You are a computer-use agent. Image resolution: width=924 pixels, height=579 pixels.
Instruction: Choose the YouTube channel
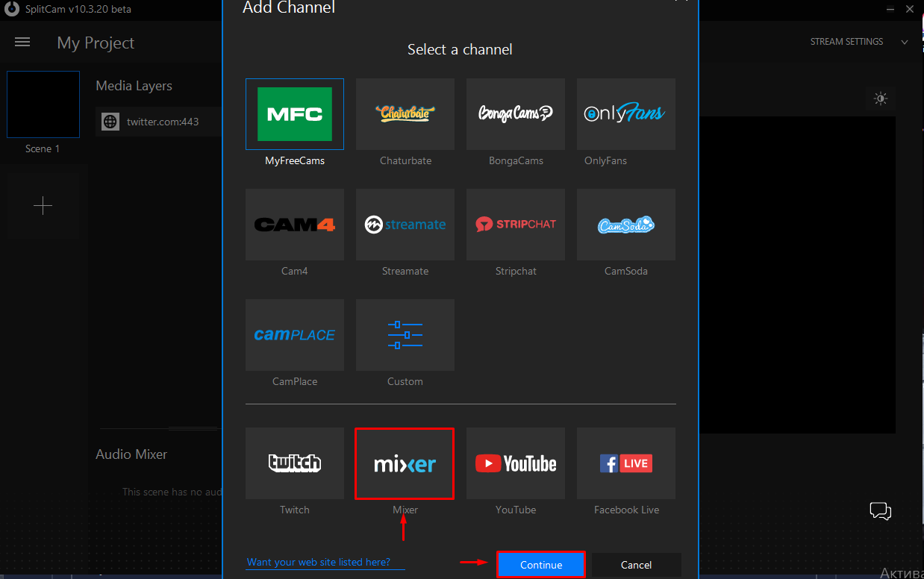pos(515,463)
